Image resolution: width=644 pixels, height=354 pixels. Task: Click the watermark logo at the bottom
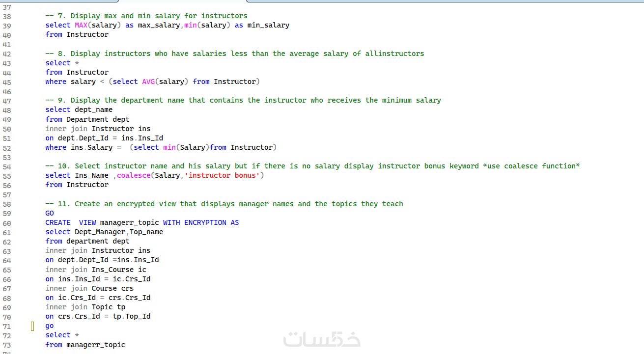point(322,339)
